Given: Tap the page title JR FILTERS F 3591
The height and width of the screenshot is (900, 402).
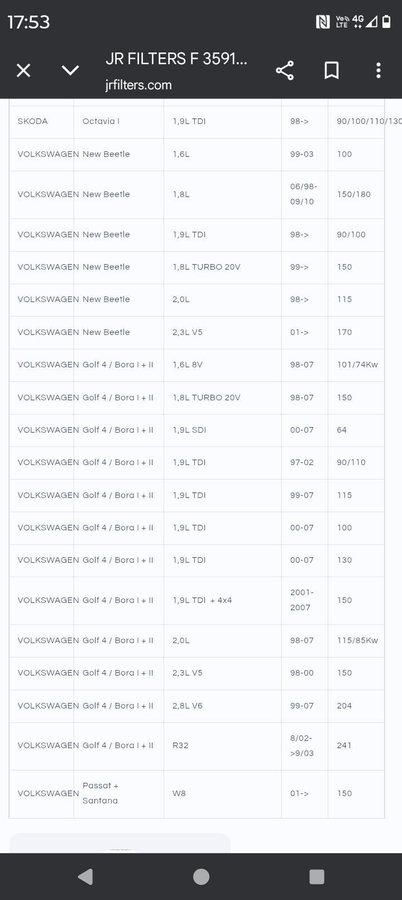Looking at the screenshot, I should coord(176,59).
